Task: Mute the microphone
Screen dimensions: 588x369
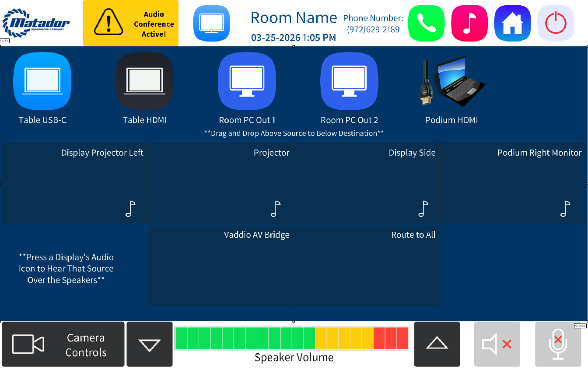Action: (557, 344)
